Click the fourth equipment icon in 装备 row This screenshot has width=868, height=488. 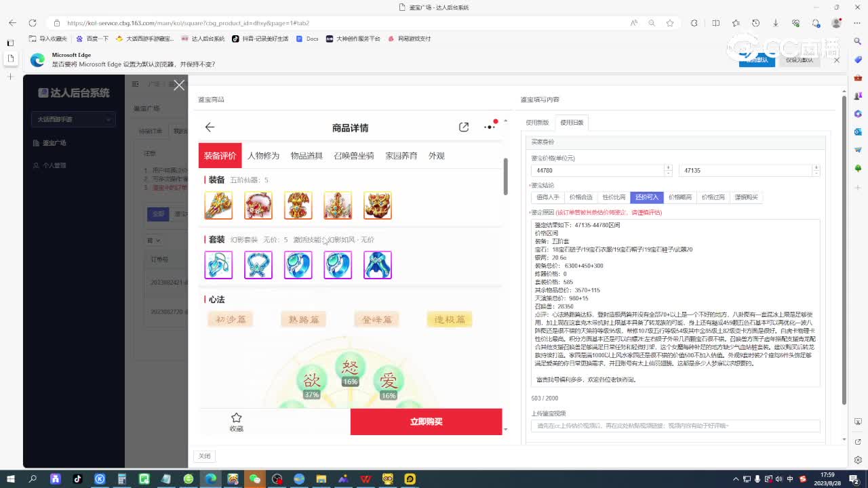[x=338, y=205]
